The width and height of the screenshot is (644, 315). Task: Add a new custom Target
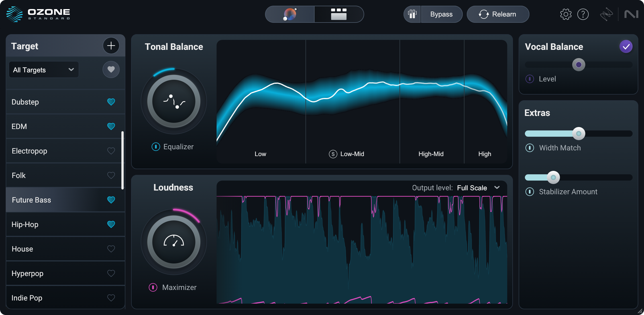coord(111,46)
